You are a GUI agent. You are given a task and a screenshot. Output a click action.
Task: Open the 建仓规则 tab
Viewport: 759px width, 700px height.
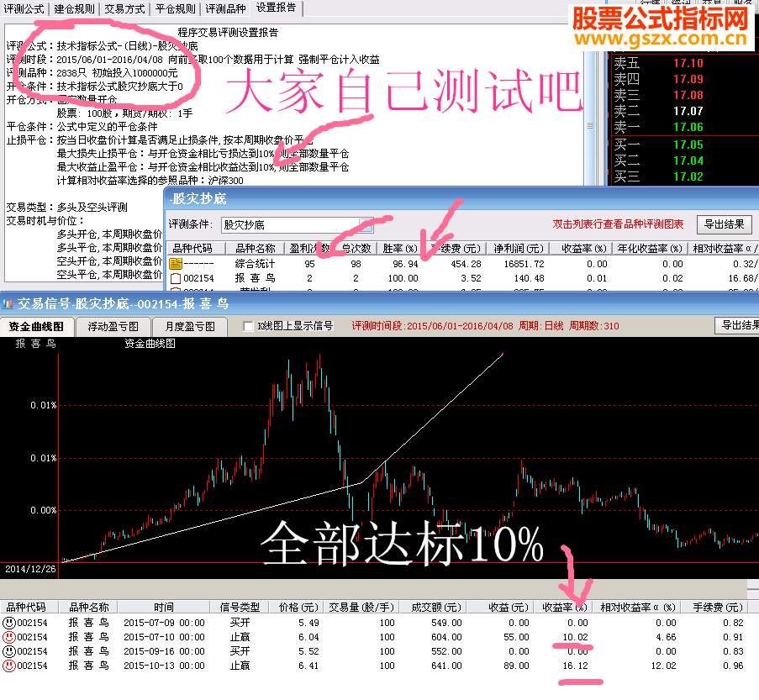coord(74,8)
